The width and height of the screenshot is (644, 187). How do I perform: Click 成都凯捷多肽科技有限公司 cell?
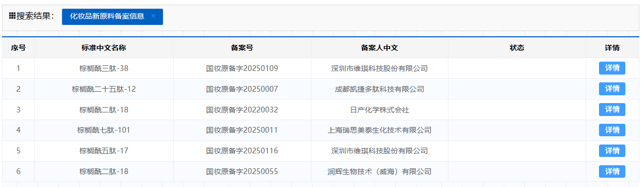click(x=379, y=89)
